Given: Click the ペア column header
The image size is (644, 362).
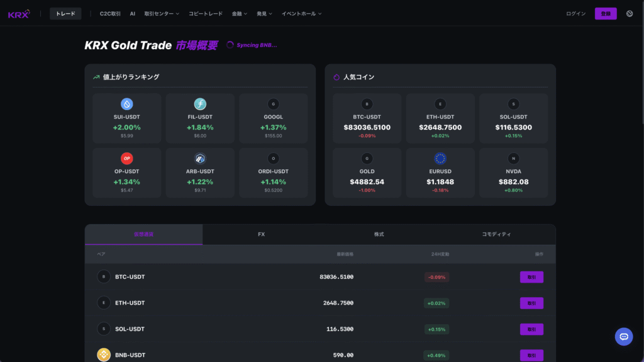Looking at the screenshot, I should pyautogui.click(x=101, y=254).
